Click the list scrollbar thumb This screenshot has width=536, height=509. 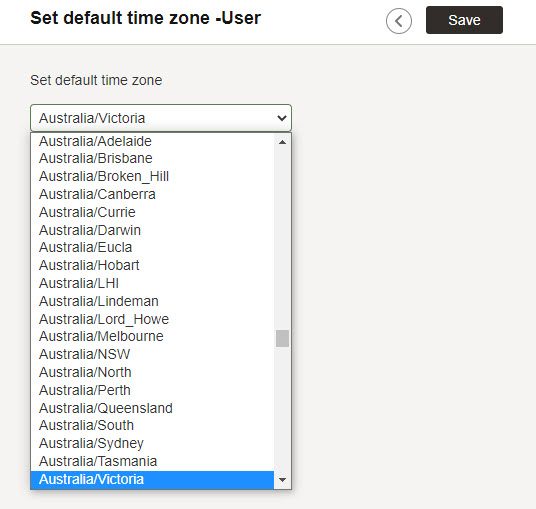[282, 338]
